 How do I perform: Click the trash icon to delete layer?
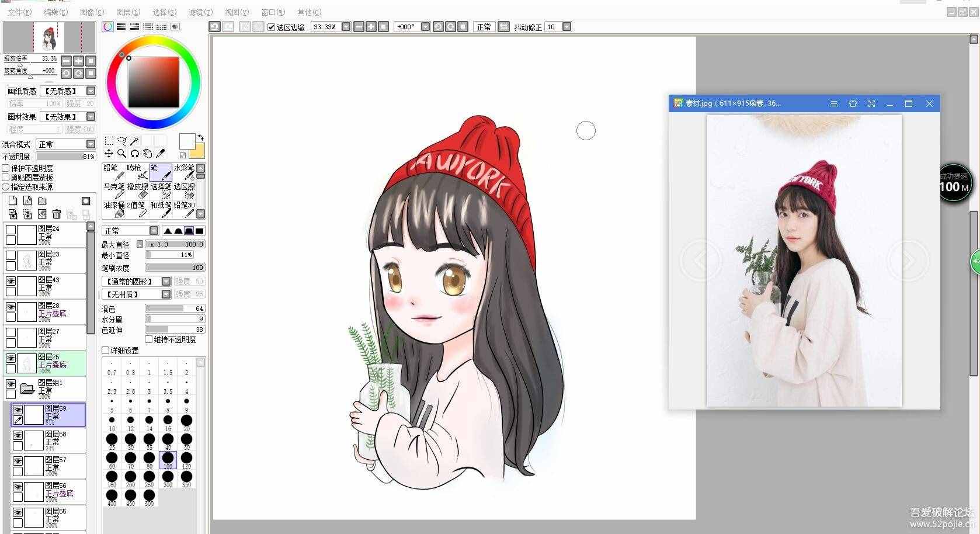coord(57,214)
